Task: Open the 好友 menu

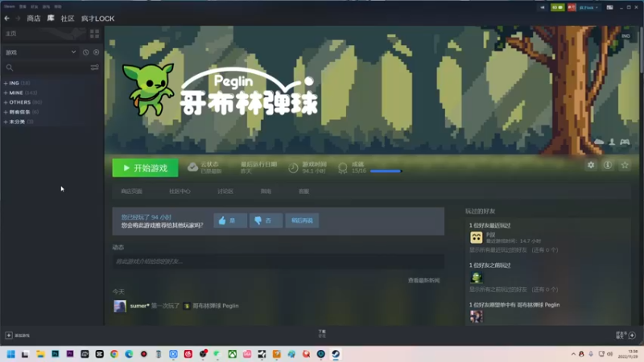Action: coord(35,6)
